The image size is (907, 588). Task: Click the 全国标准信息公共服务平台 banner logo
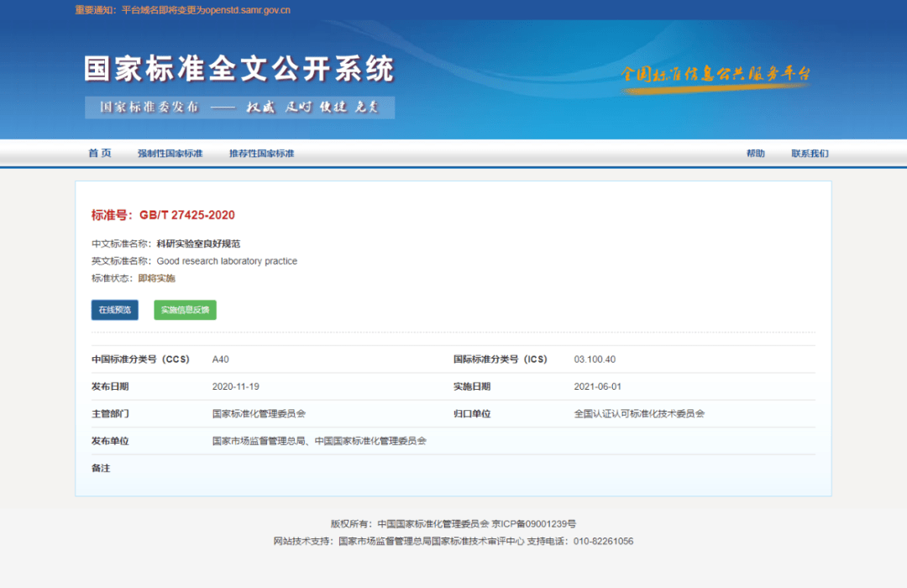[716, 74]
